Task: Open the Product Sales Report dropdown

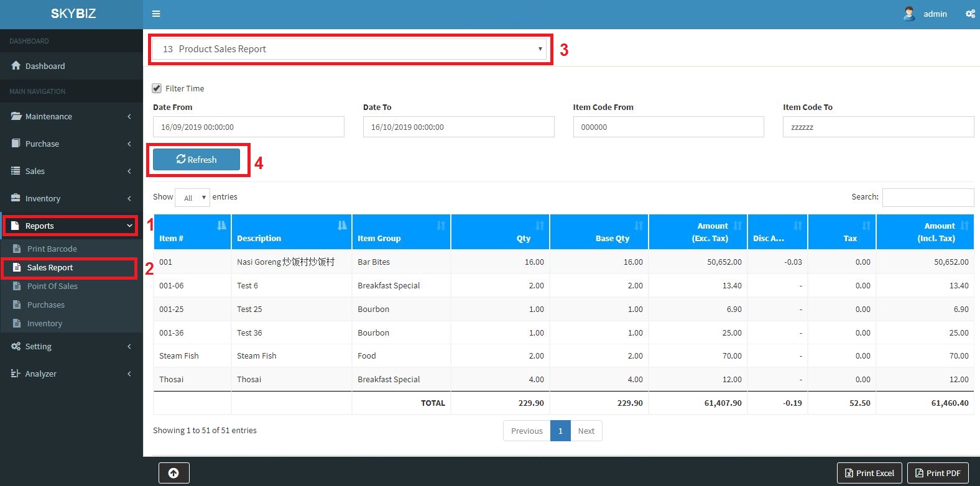Action: tap(349, 49)
